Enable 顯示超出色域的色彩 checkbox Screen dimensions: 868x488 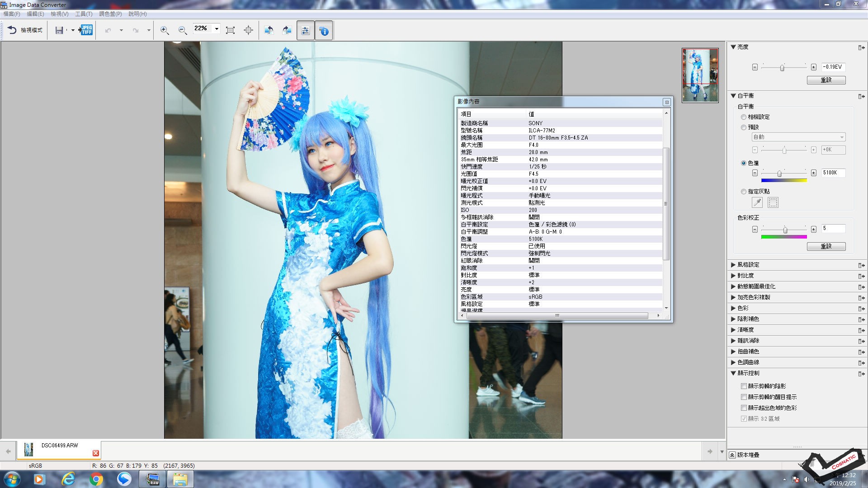[744, 408]
